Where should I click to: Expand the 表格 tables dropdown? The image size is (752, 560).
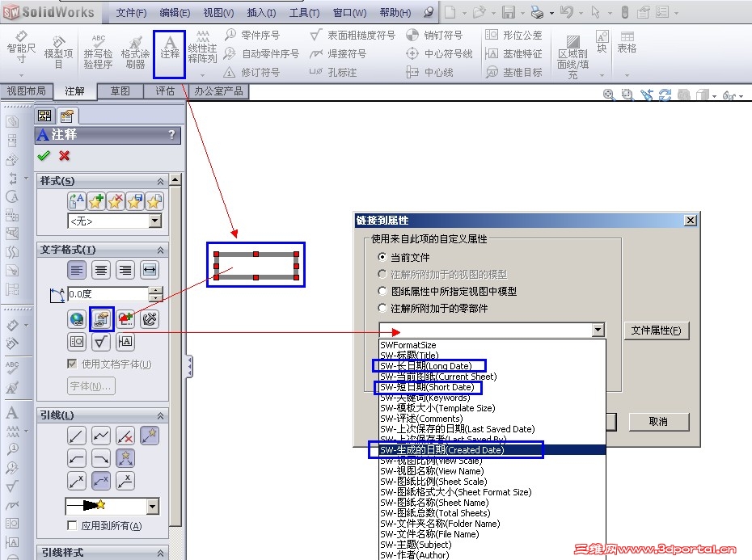[x=627, y=75]
